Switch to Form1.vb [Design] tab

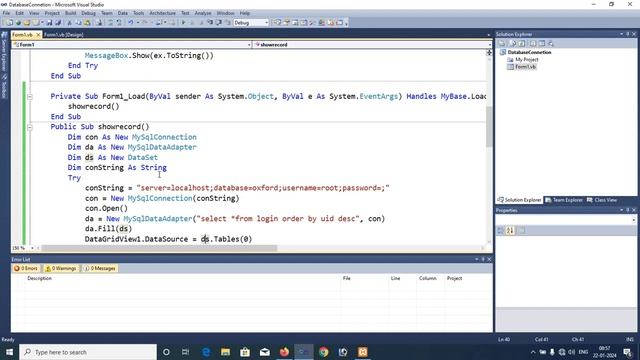[64, 35]
